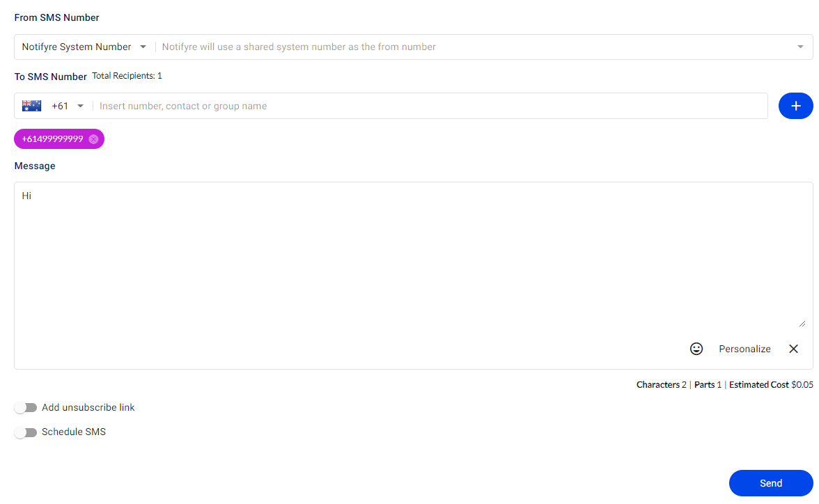
Task: Focus the Insert number, contact or group field
Action: pos(430,106)
